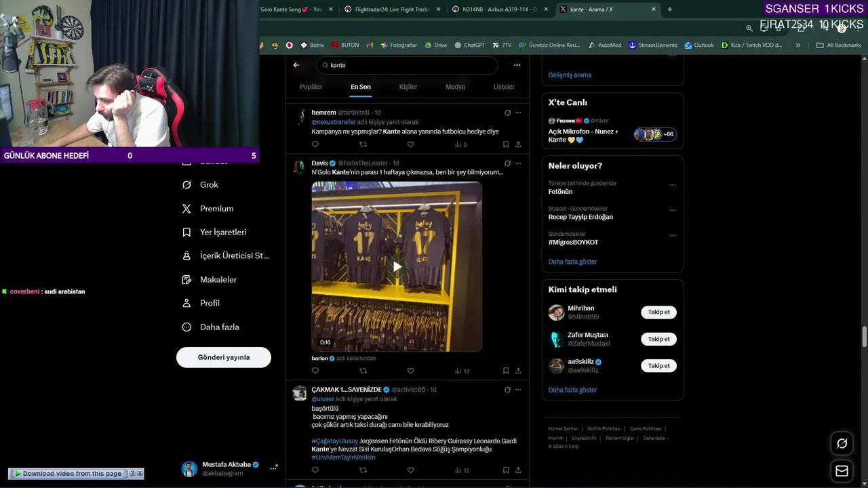Go back using the arrow beside search
This screenshot has height=488, width=868.
click(296, 65)
